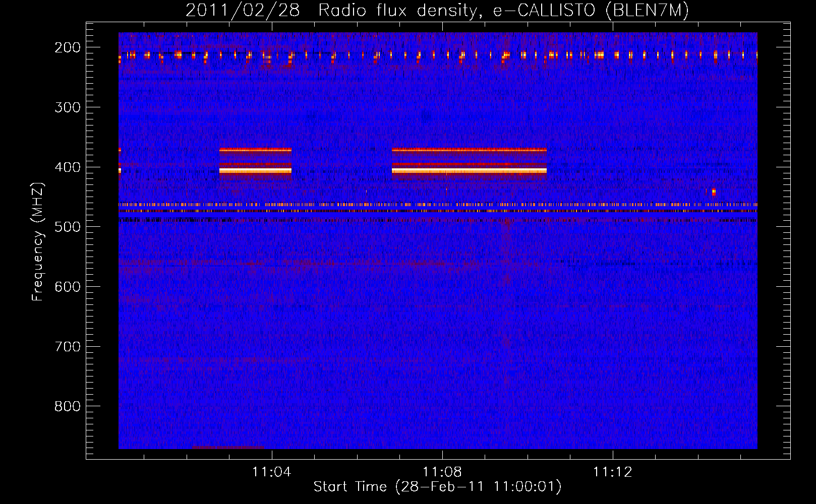The image size is (816, 504).
Task: Click the 200 frequency tick label
Action: click(x=68, y=47)
